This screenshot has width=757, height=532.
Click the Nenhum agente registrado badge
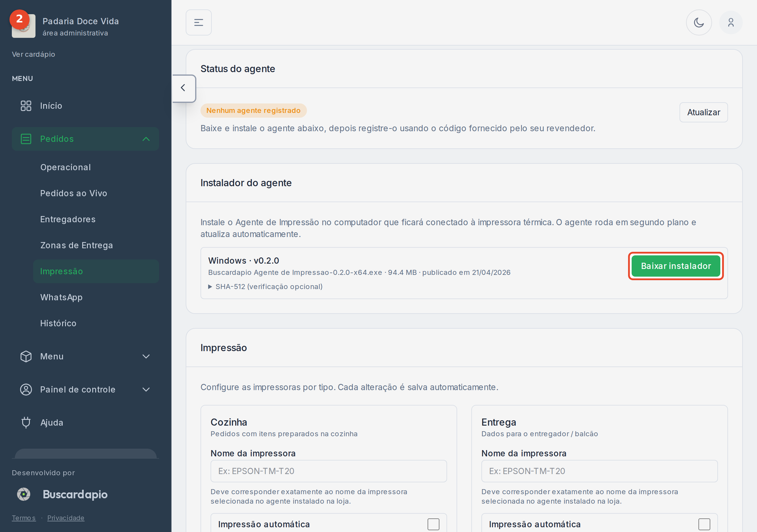click(253, 111)
